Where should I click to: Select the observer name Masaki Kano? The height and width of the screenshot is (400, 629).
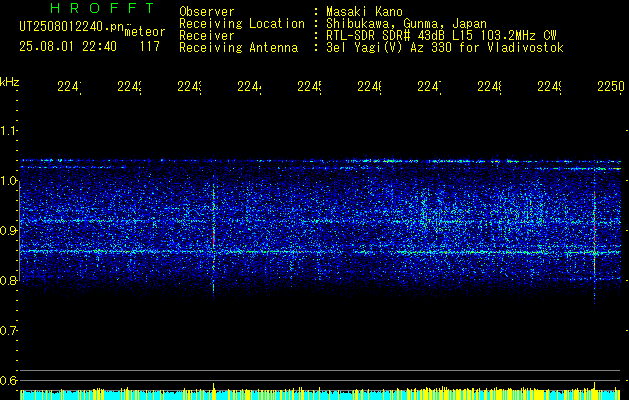click(364, 11)
